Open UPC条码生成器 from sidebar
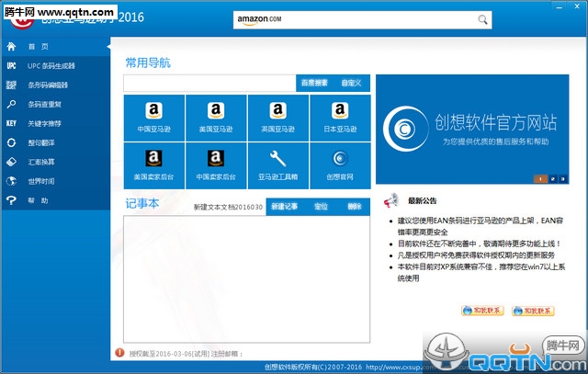This screenshot has height=374, width=588. 56,66
